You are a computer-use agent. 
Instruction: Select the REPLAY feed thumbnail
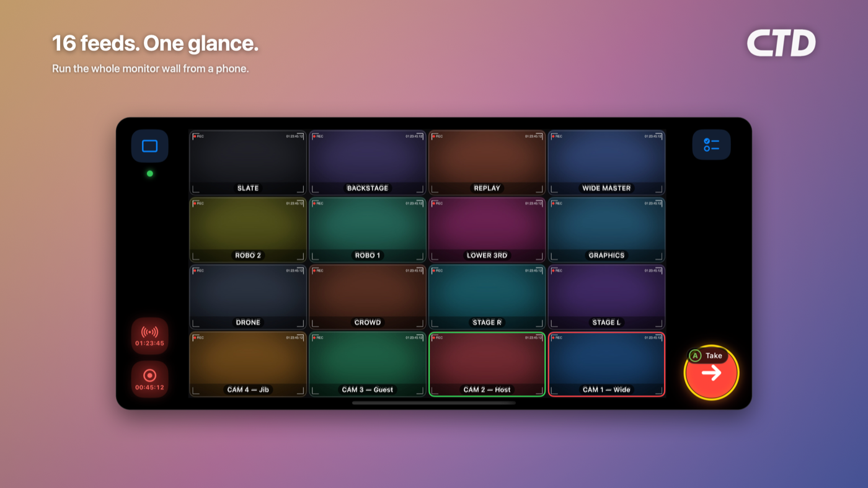point(487,162)
